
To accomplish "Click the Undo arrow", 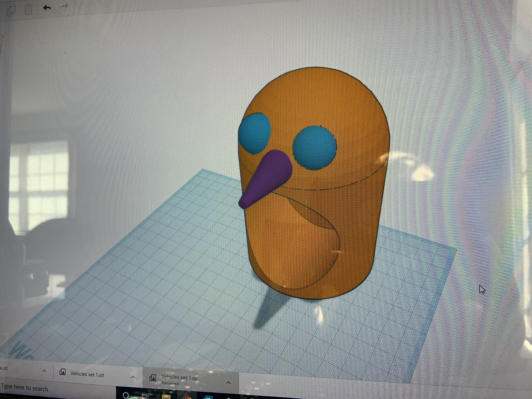I will coord(47,8).
